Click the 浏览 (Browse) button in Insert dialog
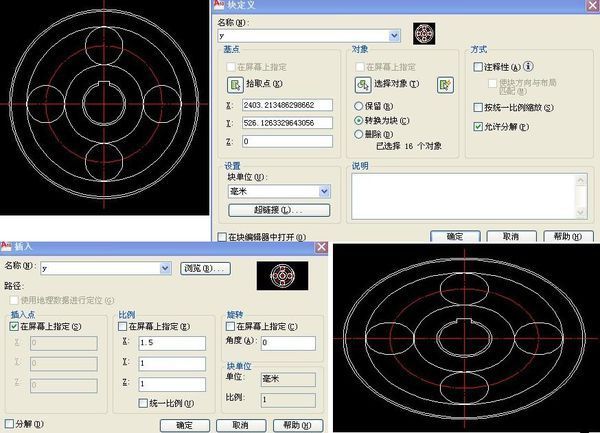Screen dimensions: 600x433 tap(205, 269)
